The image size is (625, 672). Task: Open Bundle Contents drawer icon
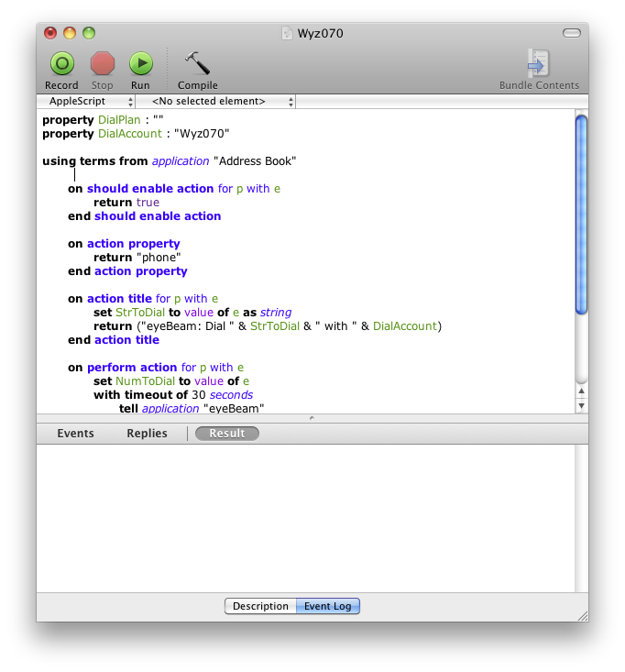(x=539, y=63)
